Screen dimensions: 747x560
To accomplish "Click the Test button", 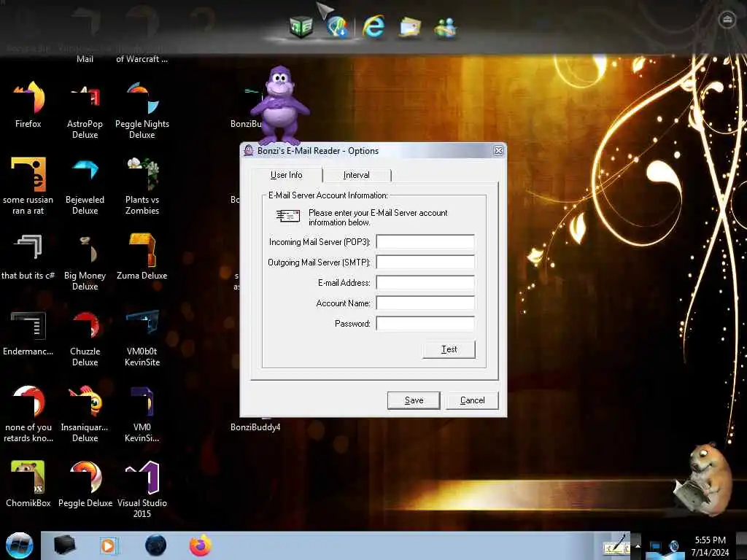I will click(x=449, y=349).
